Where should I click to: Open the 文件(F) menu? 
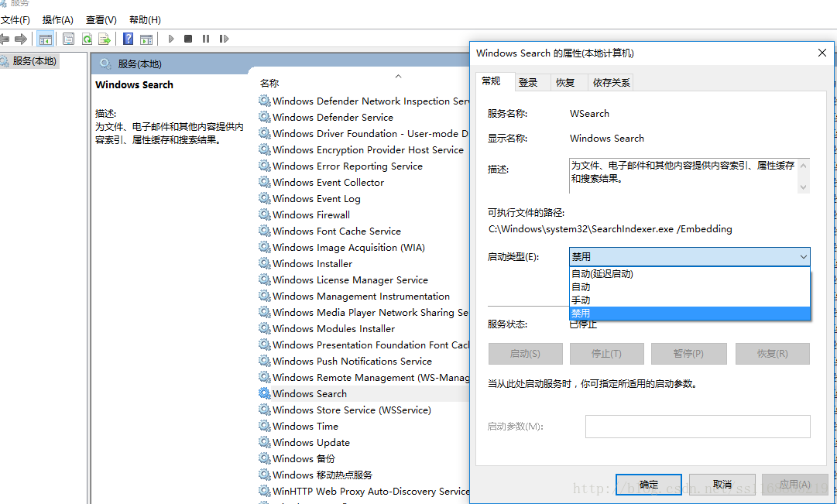point(15,20)
